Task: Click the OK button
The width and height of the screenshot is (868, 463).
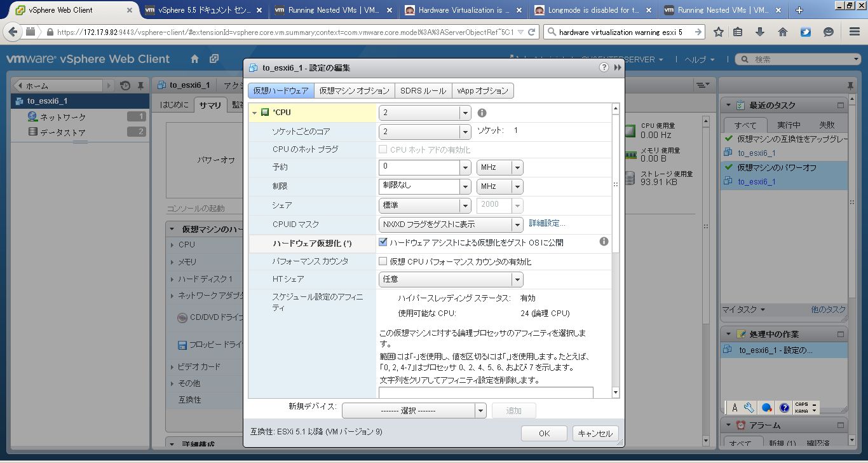Action: pyautogui.click(x=544, y=433)
